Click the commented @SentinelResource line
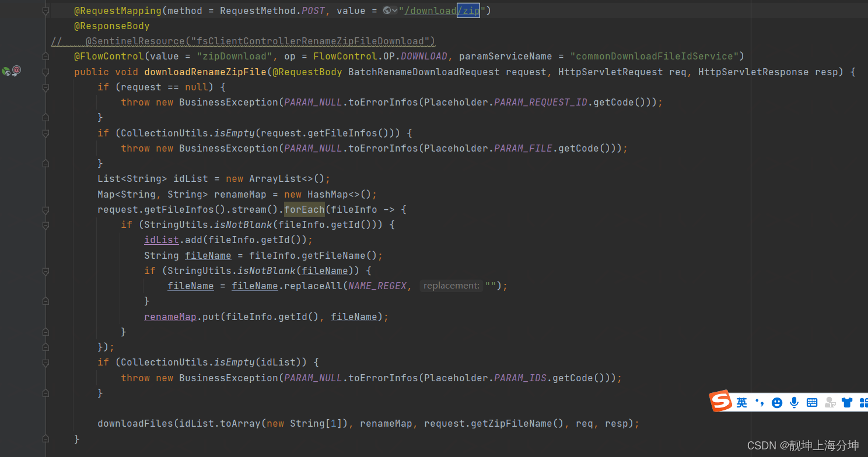868x457 pixels. (243, 41)
